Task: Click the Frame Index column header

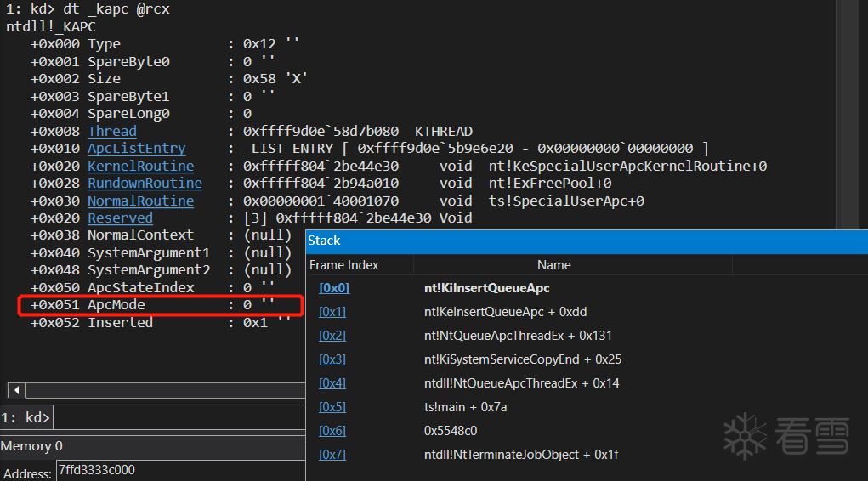Action: click(343, 265)
